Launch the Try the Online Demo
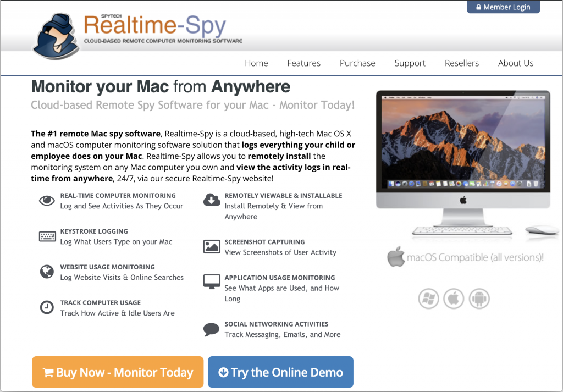563x392 pixels. (x=280, y=372)
